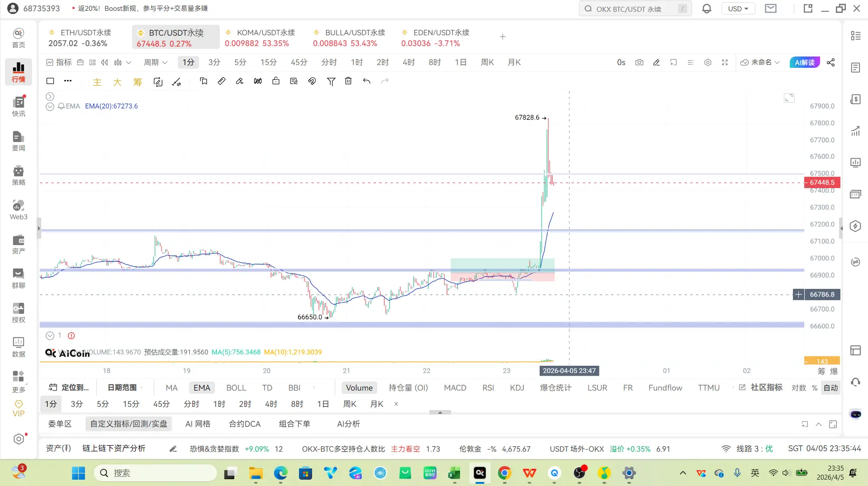Open the 快讯 news flash sidebar icon

point(19,106)
